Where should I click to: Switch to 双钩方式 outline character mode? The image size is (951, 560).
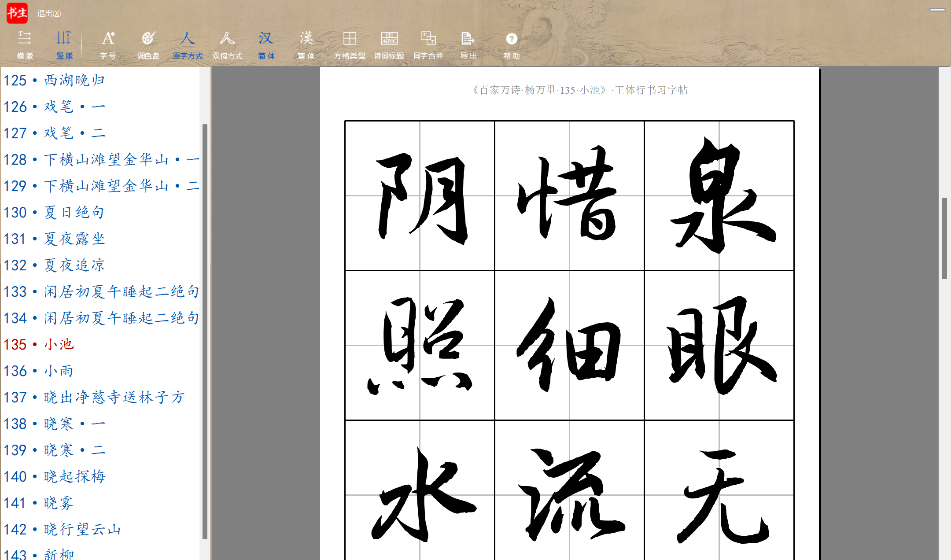(x=227, y=45)
